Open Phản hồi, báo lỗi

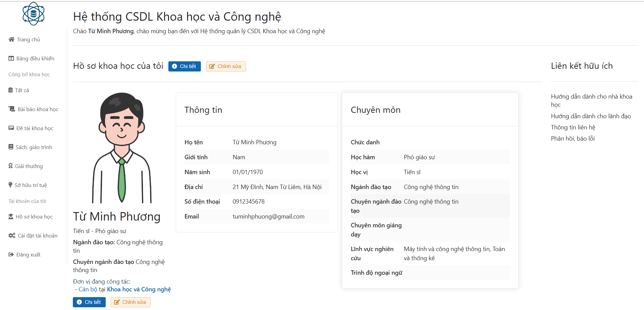(x=573, y=138)
